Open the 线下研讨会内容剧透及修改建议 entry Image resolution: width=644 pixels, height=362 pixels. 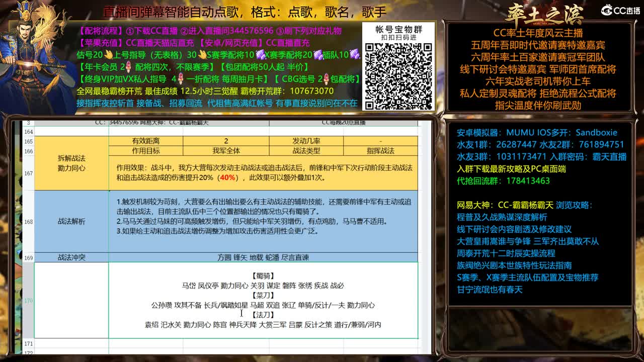click(514, 229)
